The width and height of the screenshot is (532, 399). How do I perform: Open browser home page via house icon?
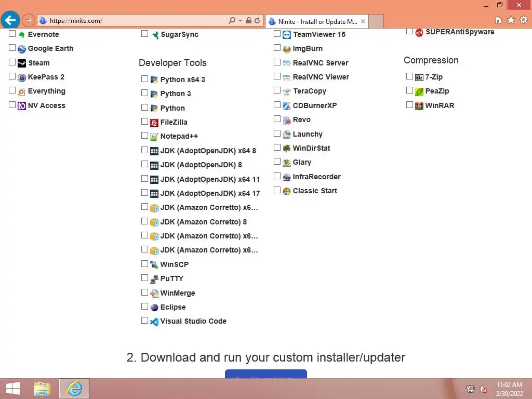[x=498, y=20]
